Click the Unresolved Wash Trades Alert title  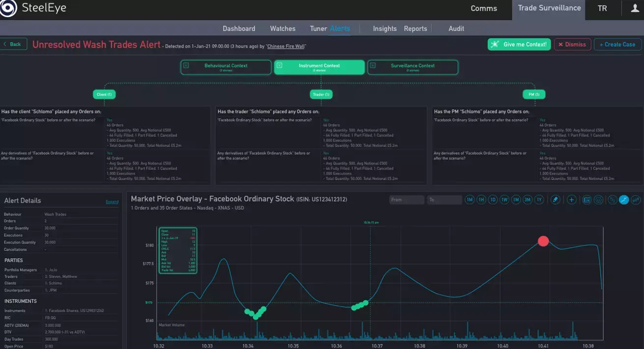pyautogui.click(x=96, y=45)
